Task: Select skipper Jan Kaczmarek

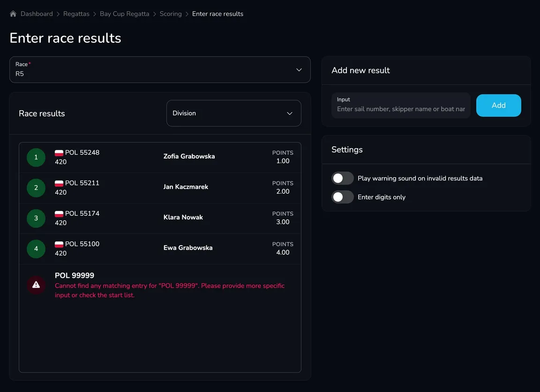Action: (x=186, y=187)
